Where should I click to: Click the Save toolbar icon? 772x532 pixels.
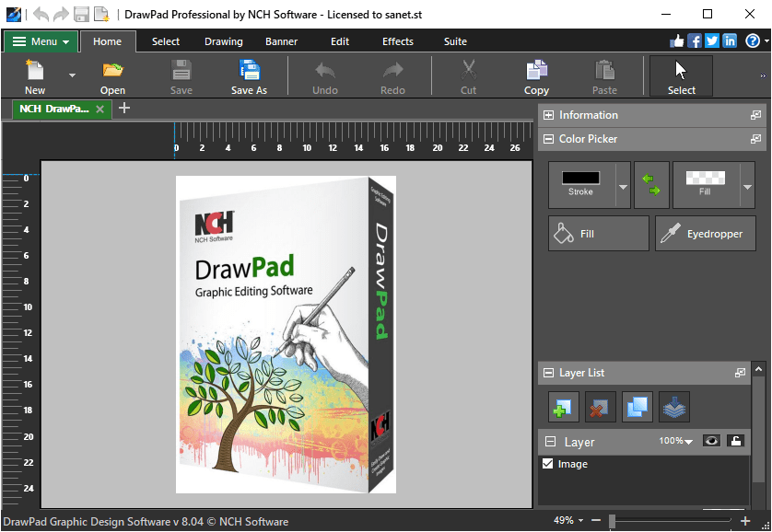click(181, 76)
